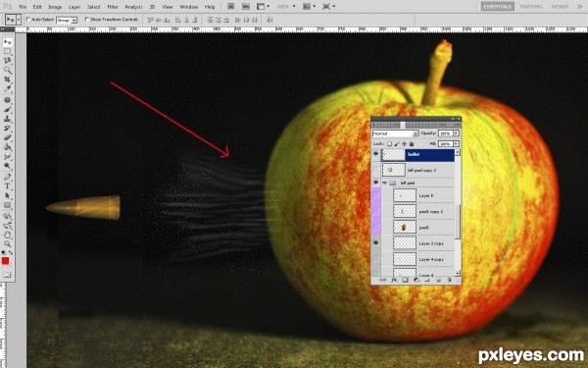Toggle Lock all padlock icon

coord(412,144)
